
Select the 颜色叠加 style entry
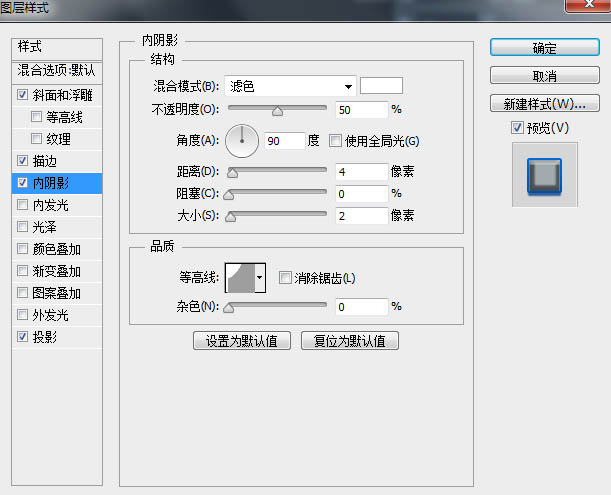tap(56, 249)
